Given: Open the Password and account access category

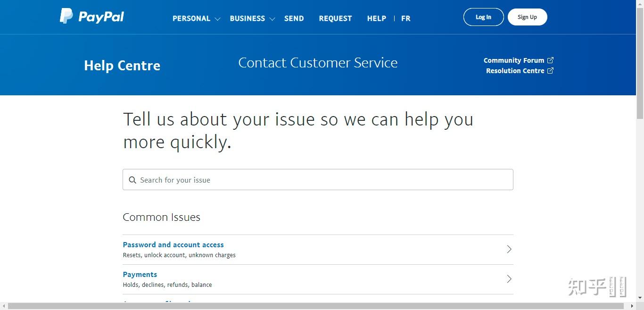Looking at the screenshot, I should coord(173,244).
